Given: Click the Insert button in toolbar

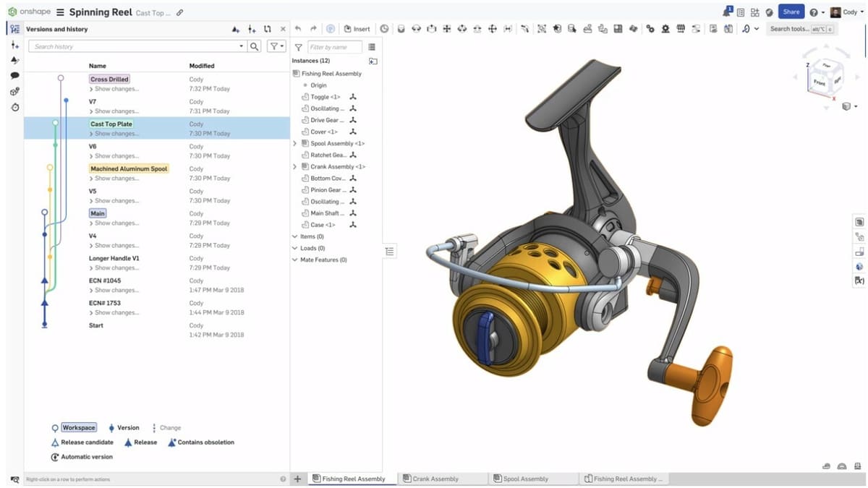Looking at the screenshot, I should [x=357, y=29].
